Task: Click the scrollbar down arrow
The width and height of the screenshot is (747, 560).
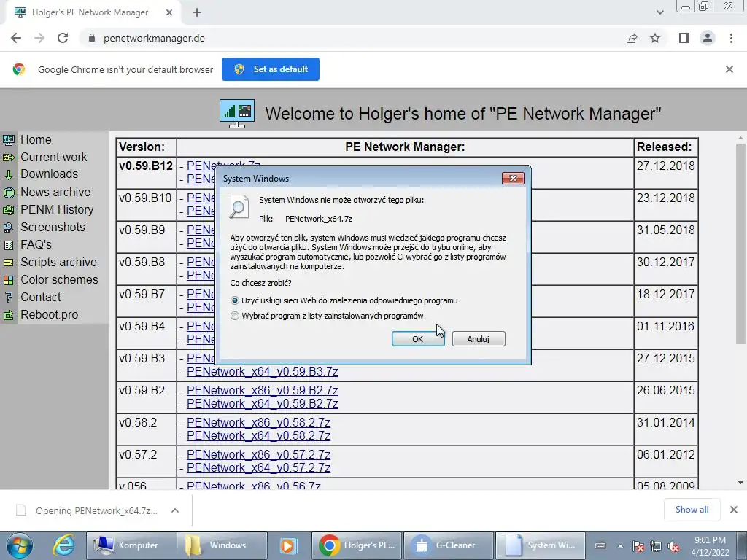Action: coord(740,483)
